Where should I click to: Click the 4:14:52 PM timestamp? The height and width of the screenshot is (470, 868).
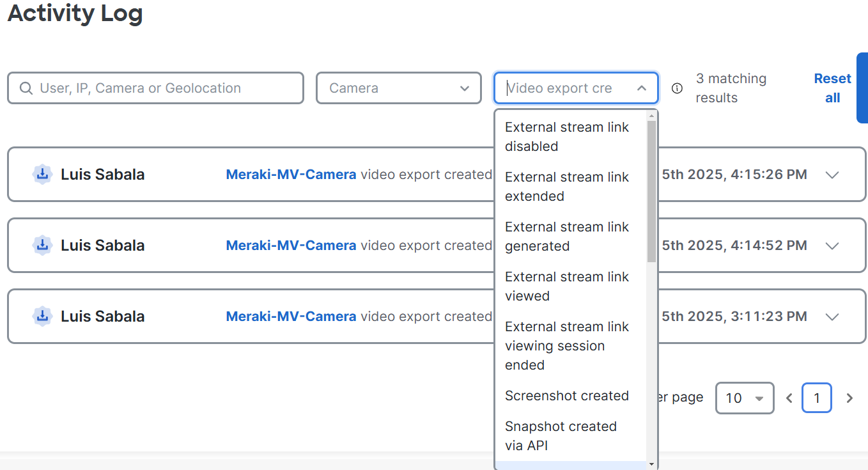[734, 246]
